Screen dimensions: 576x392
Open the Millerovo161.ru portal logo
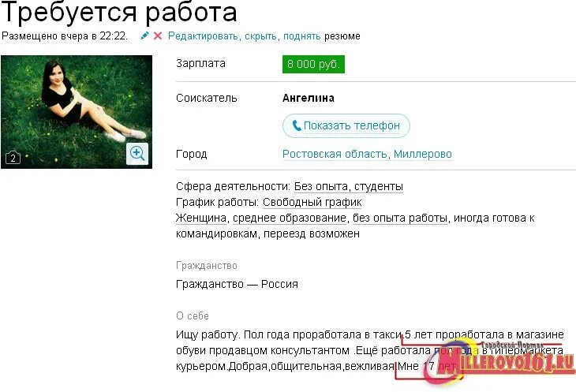(498, 360)
